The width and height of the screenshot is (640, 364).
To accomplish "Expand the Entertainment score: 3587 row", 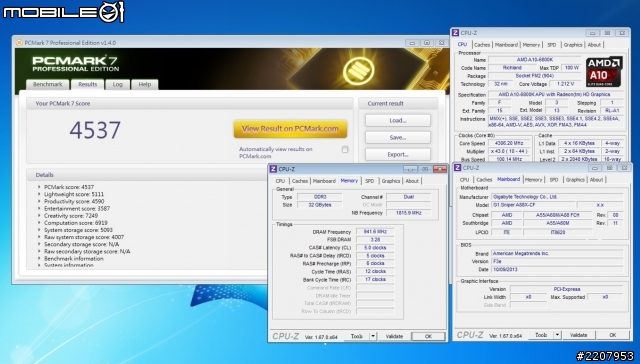I will tap(39, 209).
